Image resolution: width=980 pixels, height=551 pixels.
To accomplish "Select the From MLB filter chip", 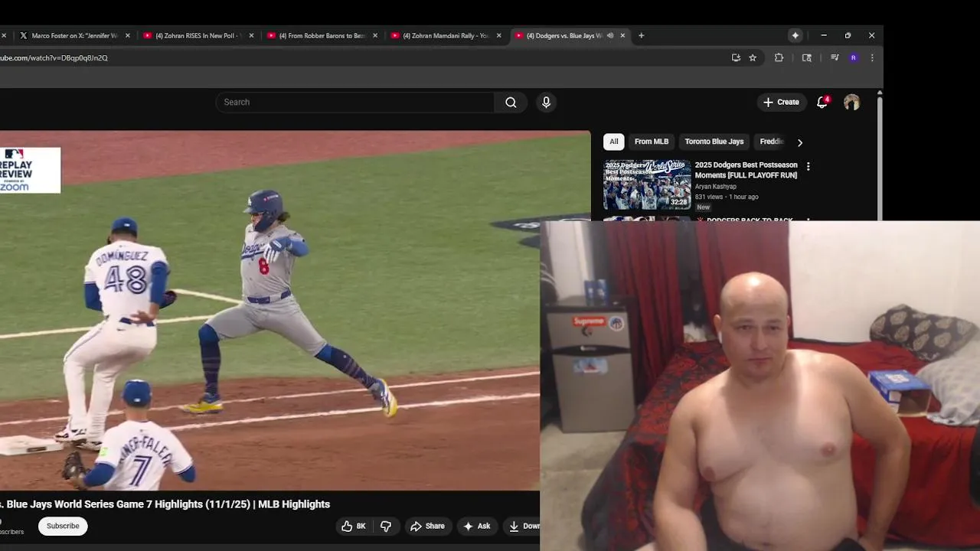I will [652, 142].
